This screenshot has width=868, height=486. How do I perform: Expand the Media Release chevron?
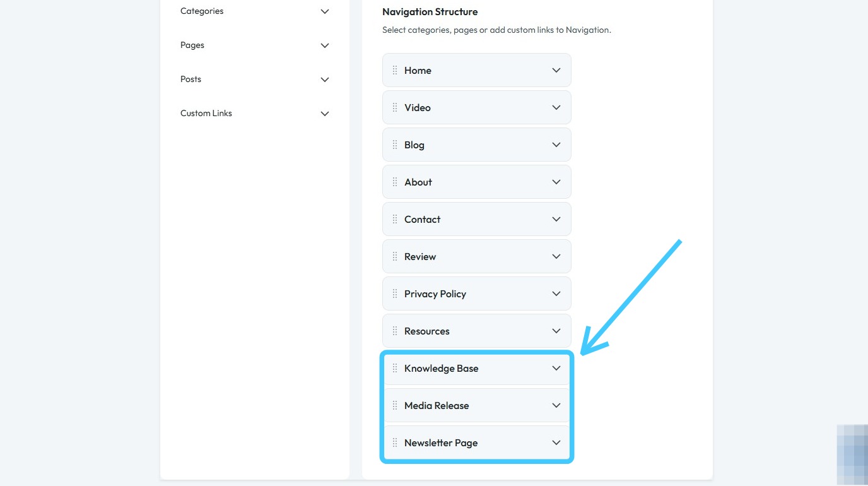(556, 405)
